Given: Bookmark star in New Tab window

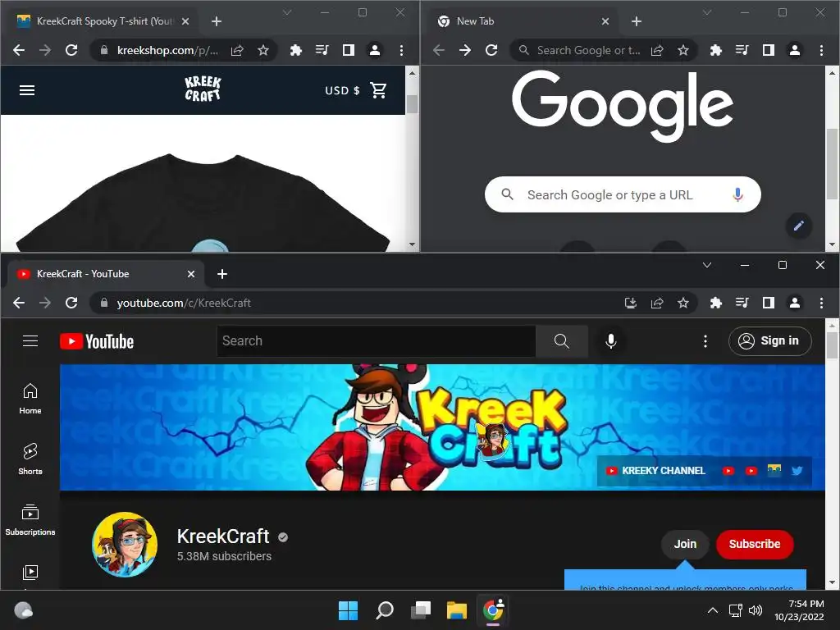Looking at the screenshot, I should pyautogui.click(x=683, y=50).
